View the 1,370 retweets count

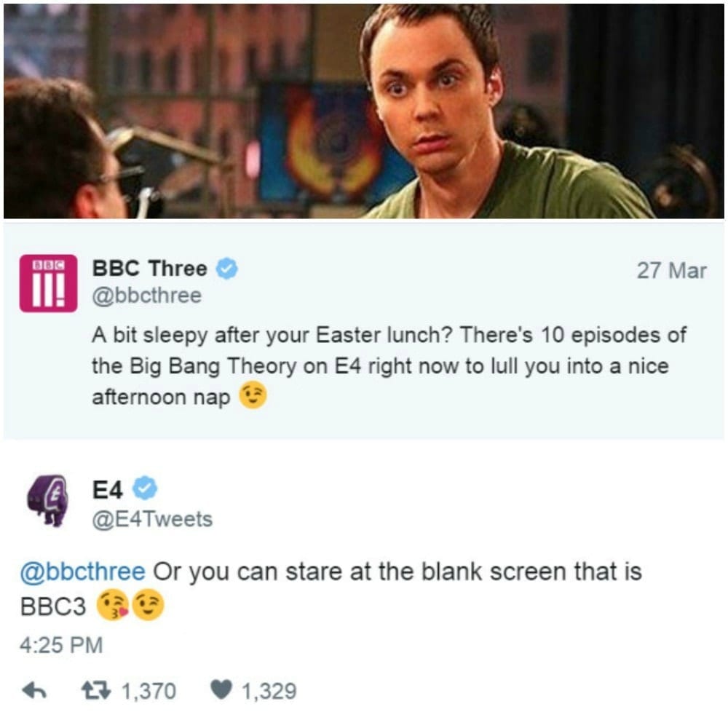pyautogui.click(x=149, y=691)
